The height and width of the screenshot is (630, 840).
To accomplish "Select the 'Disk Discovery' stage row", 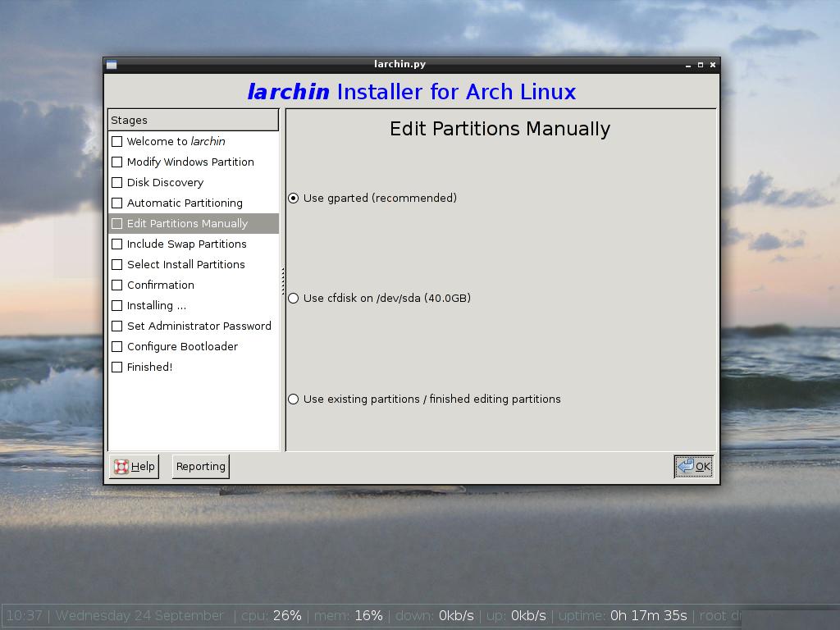I will 194,183.
